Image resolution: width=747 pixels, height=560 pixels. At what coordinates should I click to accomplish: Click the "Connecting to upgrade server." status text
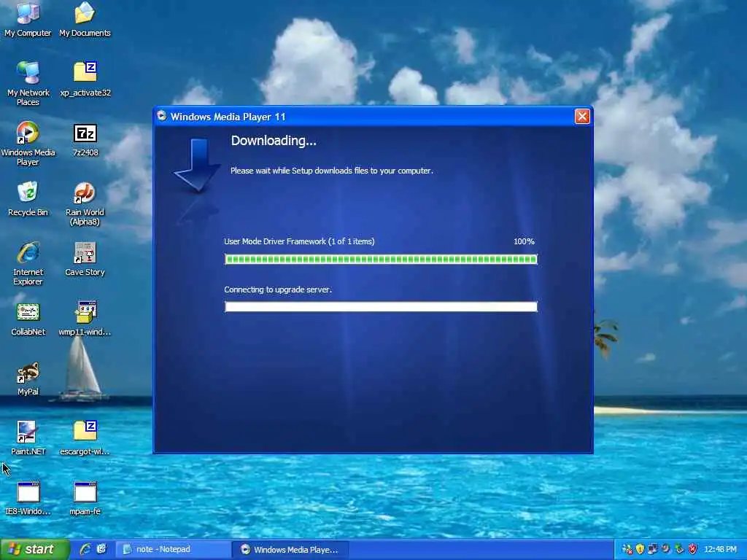(278, 289)
